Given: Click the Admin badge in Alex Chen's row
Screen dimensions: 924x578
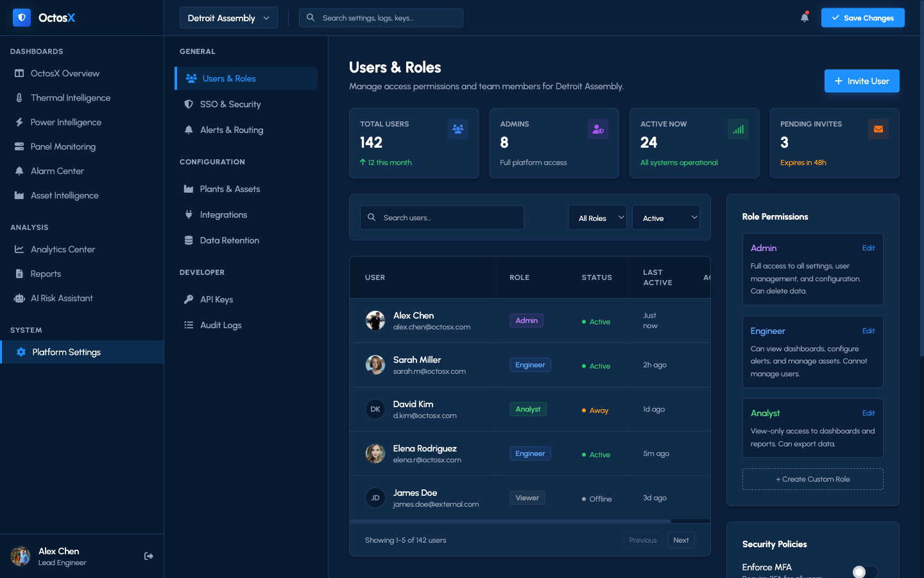Looking at the screenshot, I should click(x=527, y=320).
